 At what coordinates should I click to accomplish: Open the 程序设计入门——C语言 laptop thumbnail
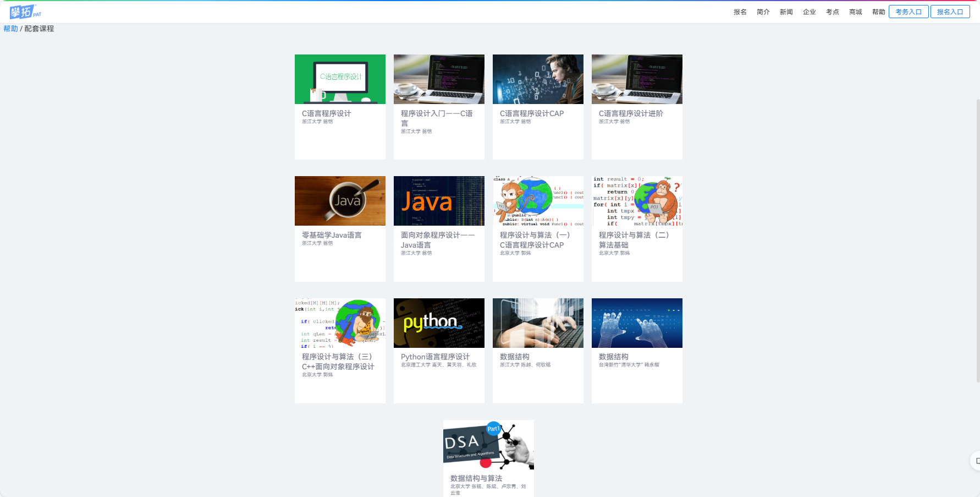[x=439, y=79]
